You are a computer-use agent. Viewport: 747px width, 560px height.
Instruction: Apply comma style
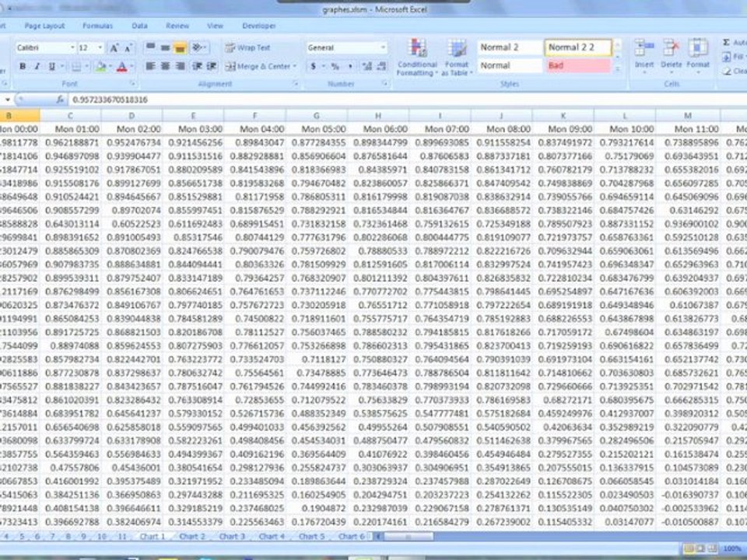pos(350,66)
